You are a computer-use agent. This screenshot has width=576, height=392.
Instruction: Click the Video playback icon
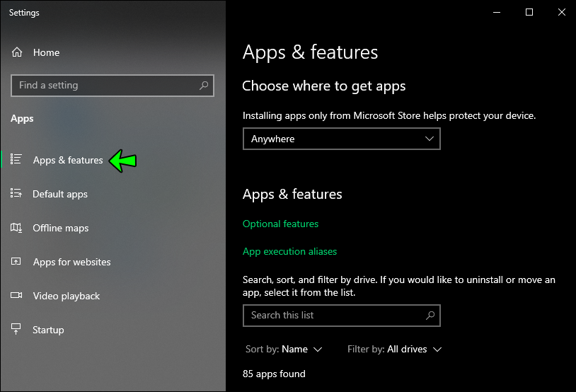(x=17, y=296)
